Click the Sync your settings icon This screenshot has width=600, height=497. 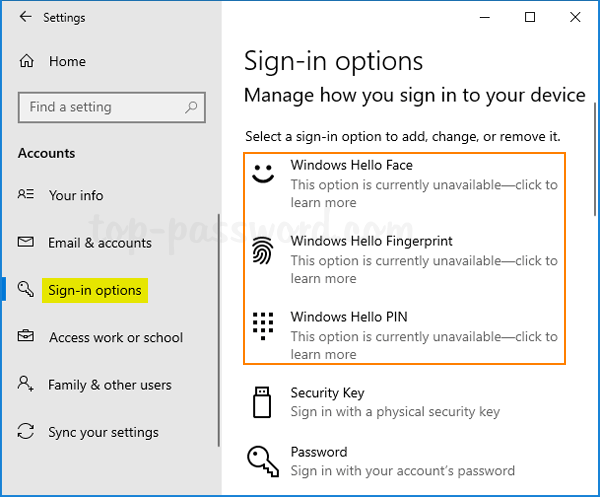(x=27, y=433)
